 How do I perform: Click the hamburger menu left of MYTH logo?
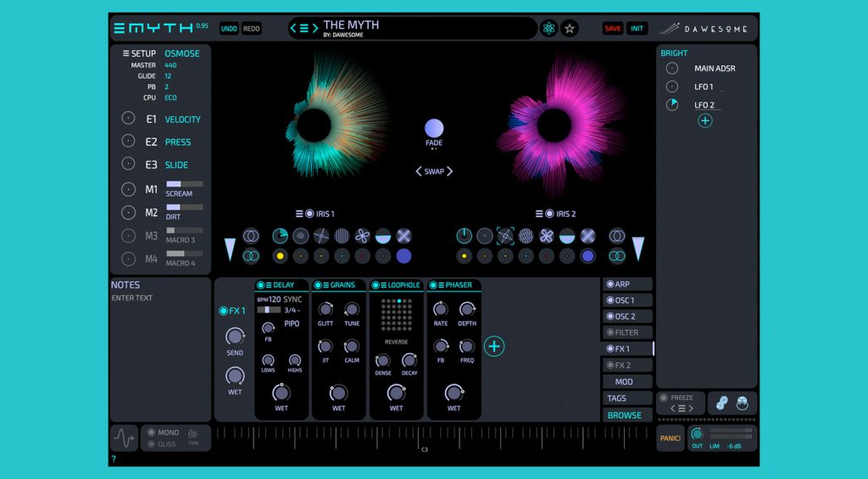tap(120, 28)
